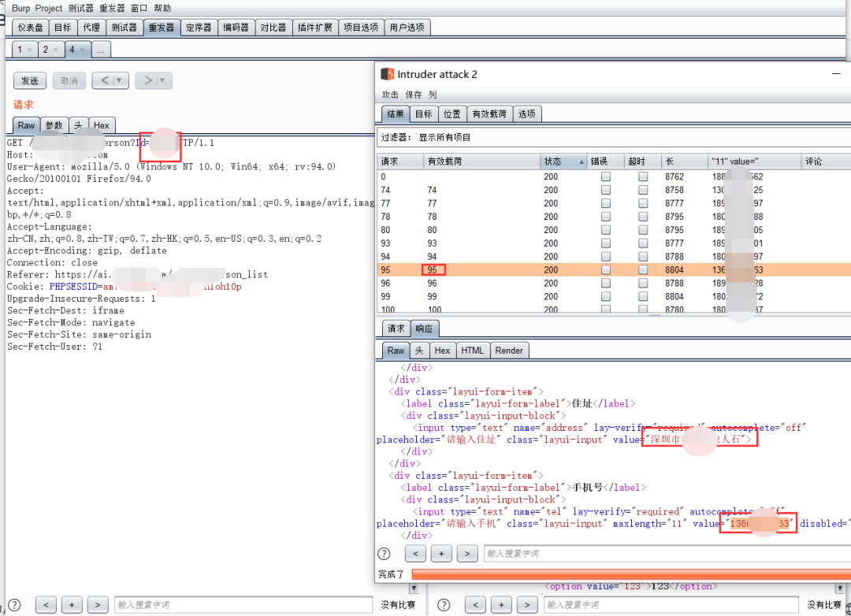Viewport: 851px width, 616px height.
Task: Toggle timeout checkbox for request 99
Action: [x=643, y=296]
